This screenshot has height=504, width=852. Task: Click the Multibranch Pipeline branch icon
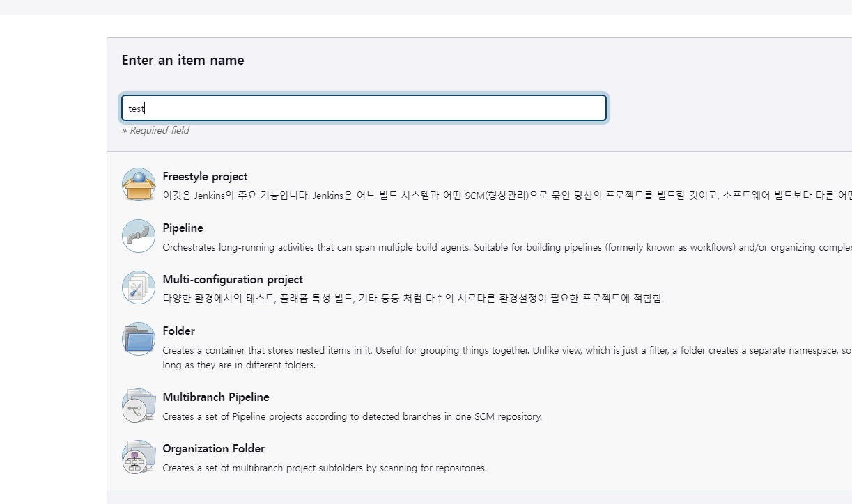point(139,405)
